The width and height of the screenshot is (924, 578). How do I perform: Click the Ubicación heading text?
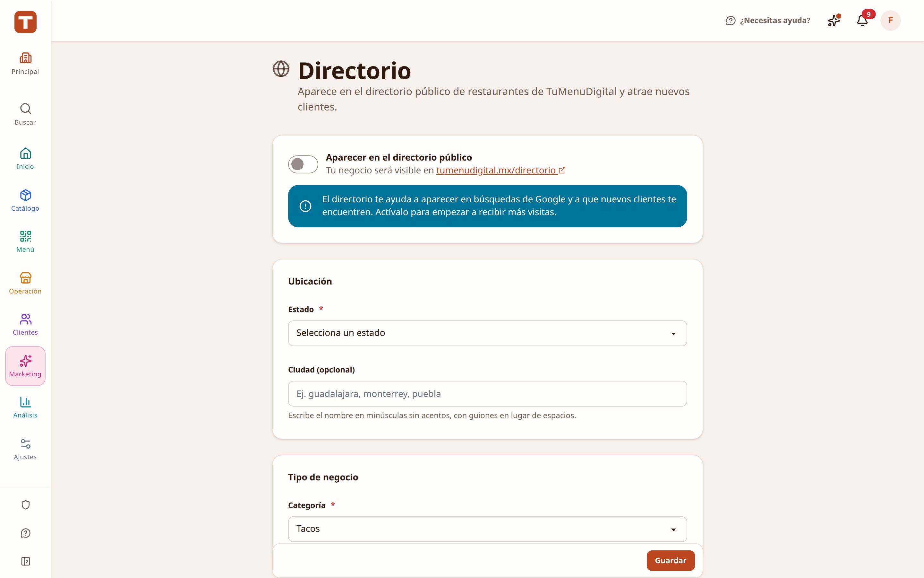(x=310, y=281)
